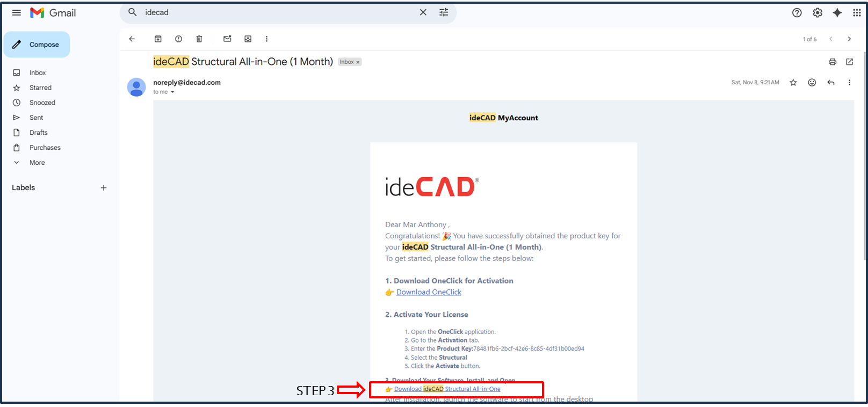Click the Gmail logo
Image resolution: width=868 pixels, height=407 pixels.
coord(53,12)
